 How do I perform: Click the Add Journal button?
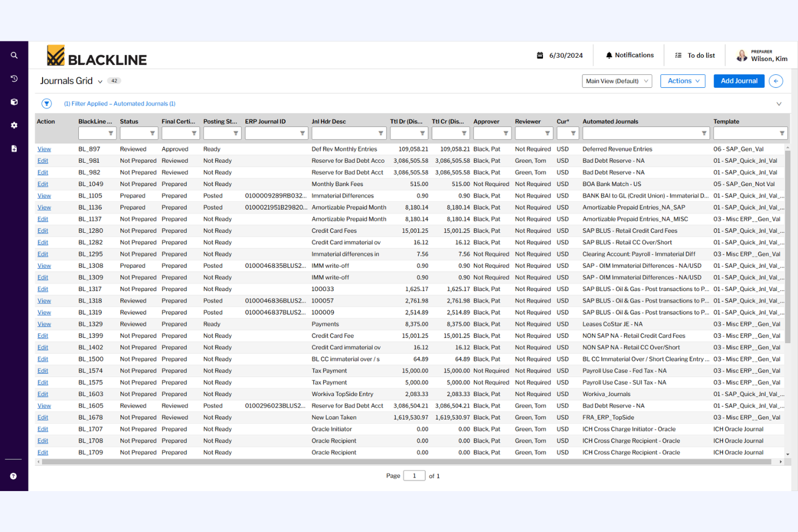(x=739, y=81)
